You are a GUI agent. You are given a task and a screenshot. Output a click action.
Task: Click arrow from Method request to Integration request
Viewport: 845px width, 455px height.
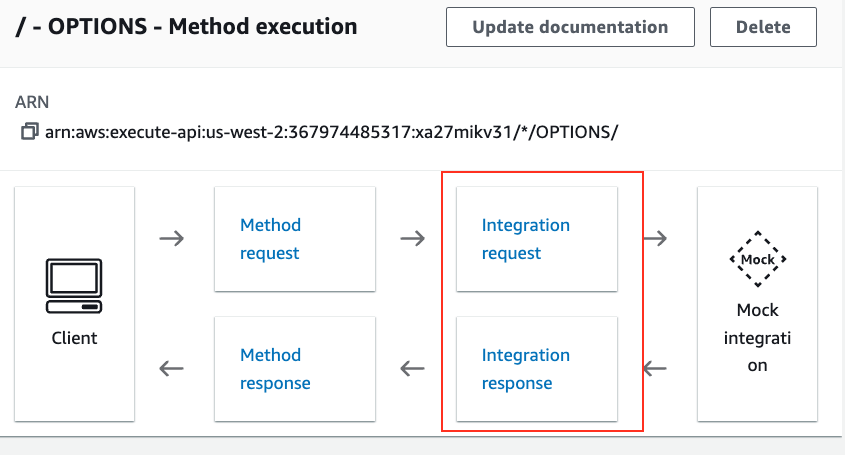click(x=413, y=238)
